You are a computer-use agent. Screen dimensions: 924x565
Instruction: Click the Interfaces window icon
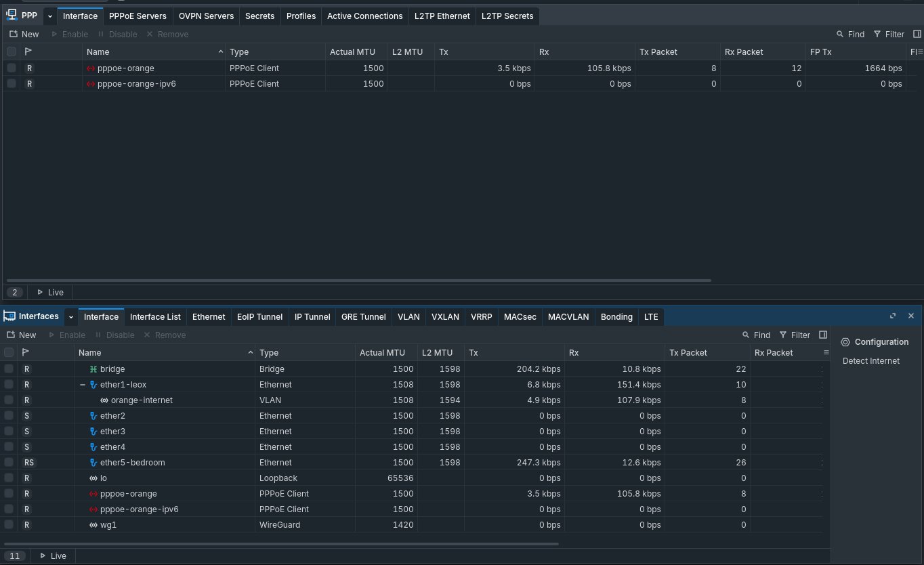click(9, 316)
